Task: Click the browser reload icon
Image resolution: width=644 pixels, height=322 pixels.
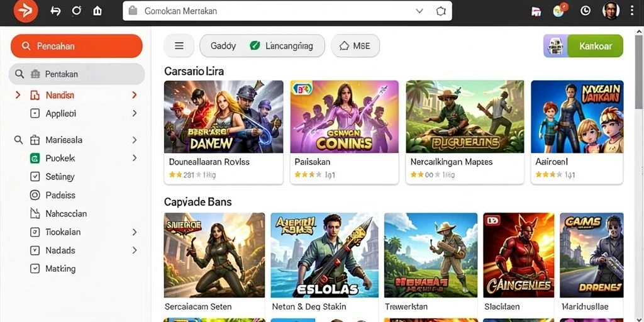Action: point(76,11)
